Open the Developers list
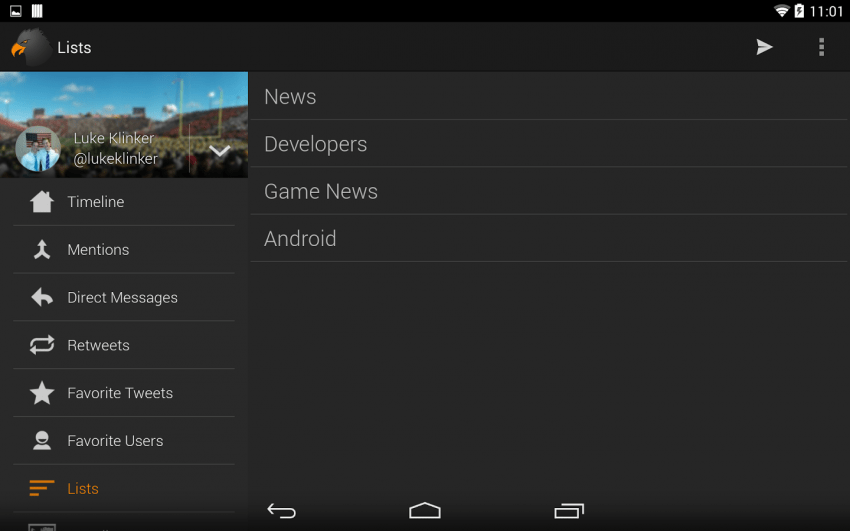Screen dimensions: 850x531 click(x=549, y=144)
